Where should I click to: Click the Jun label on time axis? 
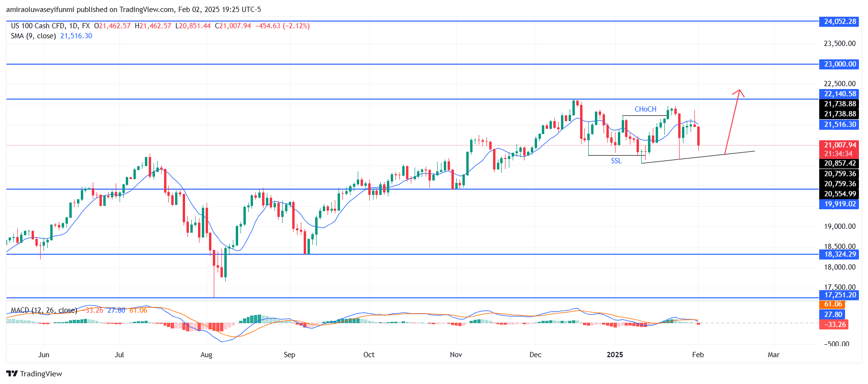click(44, 355)
